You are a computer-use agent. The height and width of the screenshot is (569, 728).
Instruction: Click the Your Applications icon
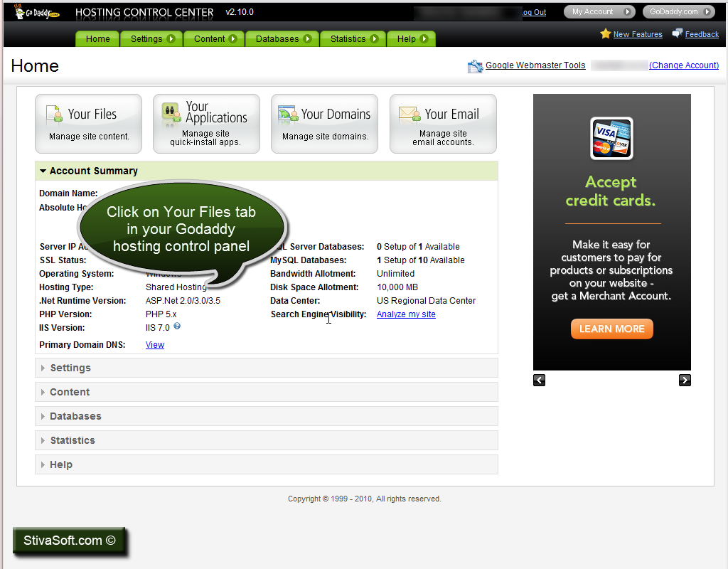171,112
